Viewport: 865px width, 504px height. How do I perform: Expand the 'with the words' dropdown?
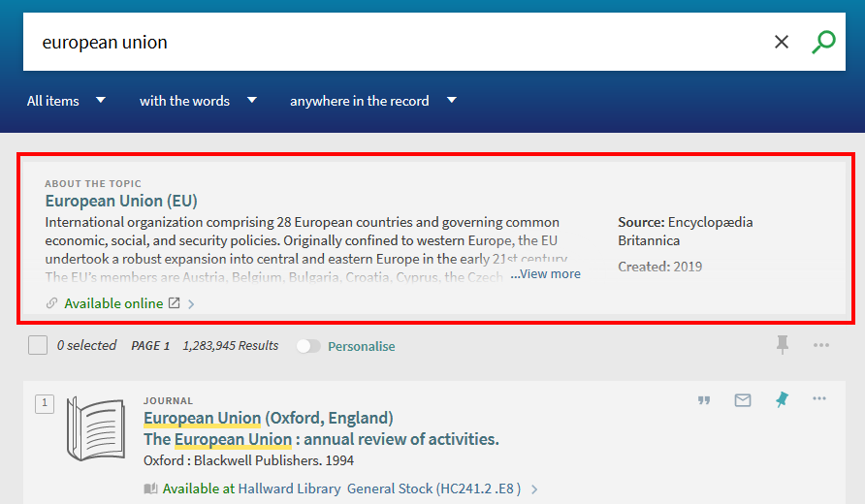pyautogui.click(x=198, y=101)
